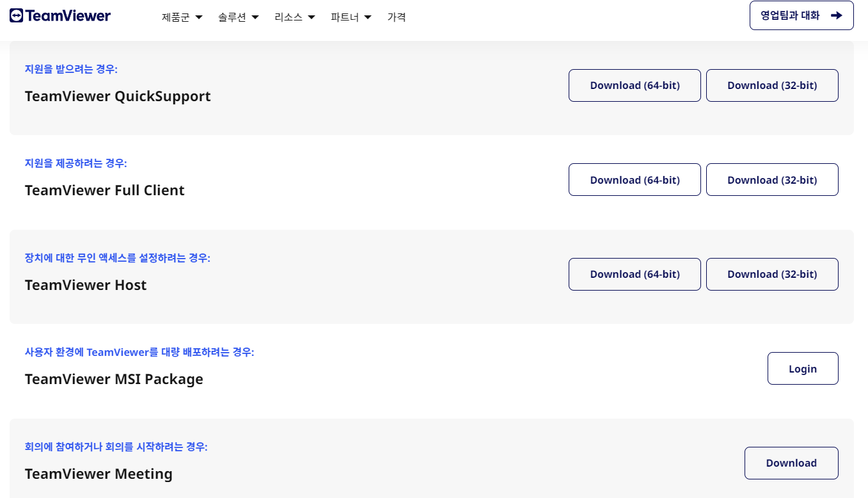
Task: Click the 영업팀과 대화 button
Action: (x=801, y=15)
